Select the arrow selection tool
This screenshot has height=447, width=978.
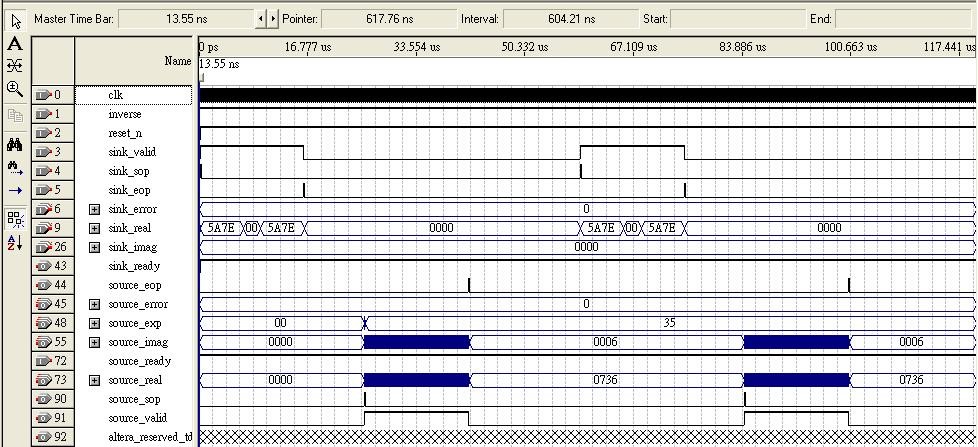[15, 20]
